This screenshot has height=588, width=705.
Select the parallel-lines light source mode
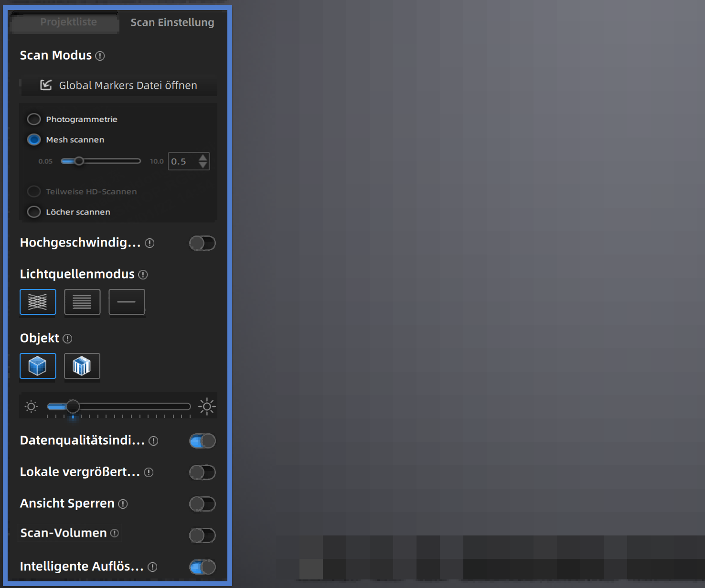82,302
